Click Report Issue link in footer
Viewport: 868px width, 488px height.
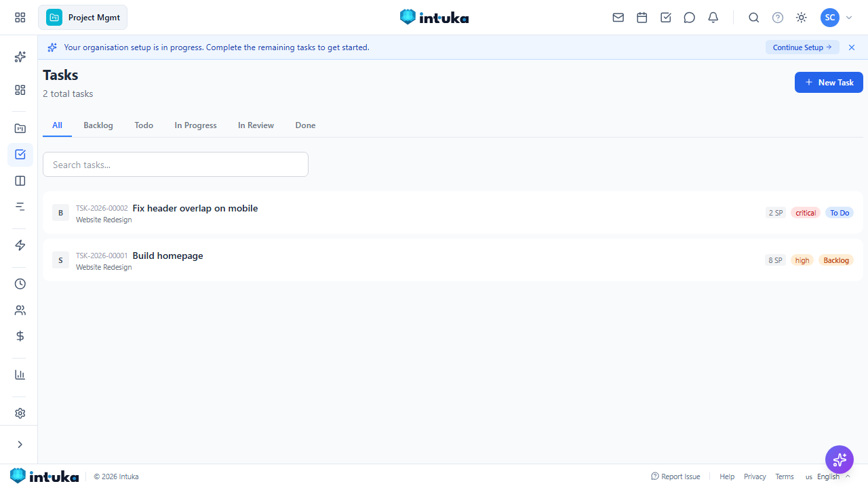click(x=675, y=476)
